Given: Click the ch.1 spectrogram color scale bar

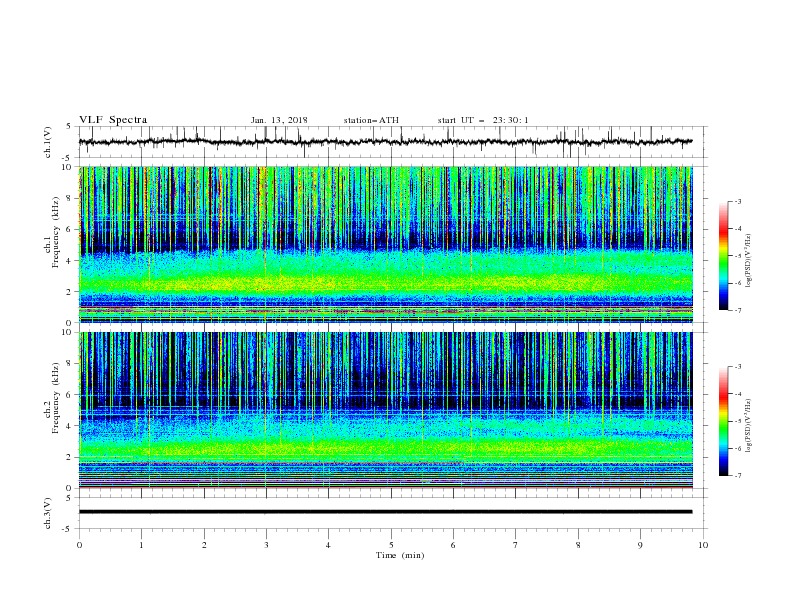Looking at the screenshot, I should (723, 255).
